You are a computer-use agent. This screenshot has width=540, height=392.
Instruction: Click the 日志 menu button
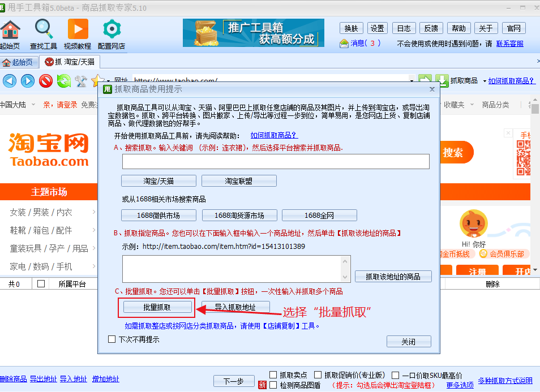404,28
